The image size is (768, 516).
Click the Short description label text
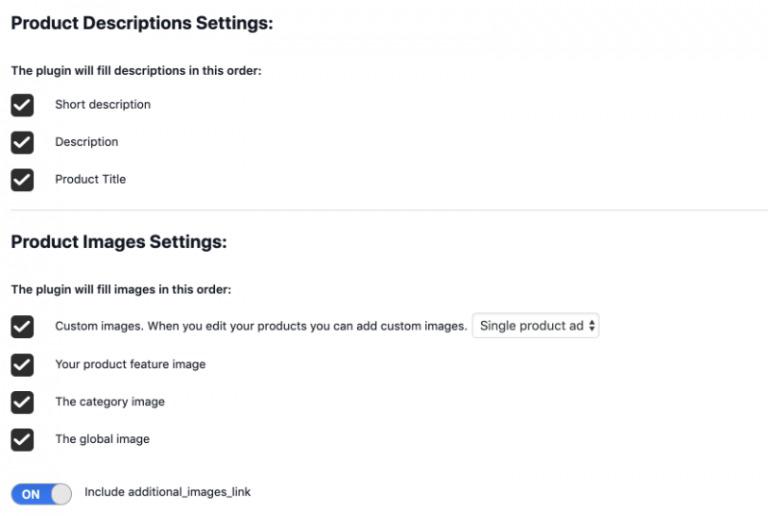point(103,105)
